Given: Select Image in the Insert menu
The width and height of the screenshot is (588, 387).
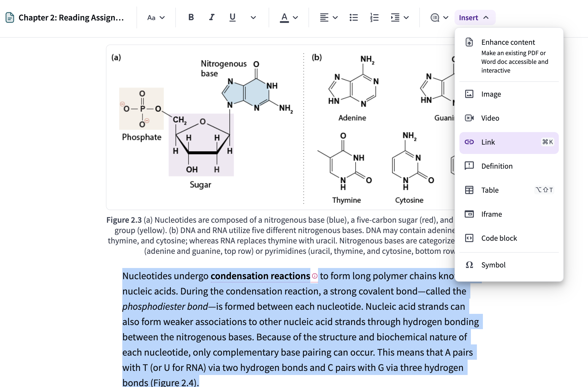Looking at the screenshot, I should (x=509, y=94).
